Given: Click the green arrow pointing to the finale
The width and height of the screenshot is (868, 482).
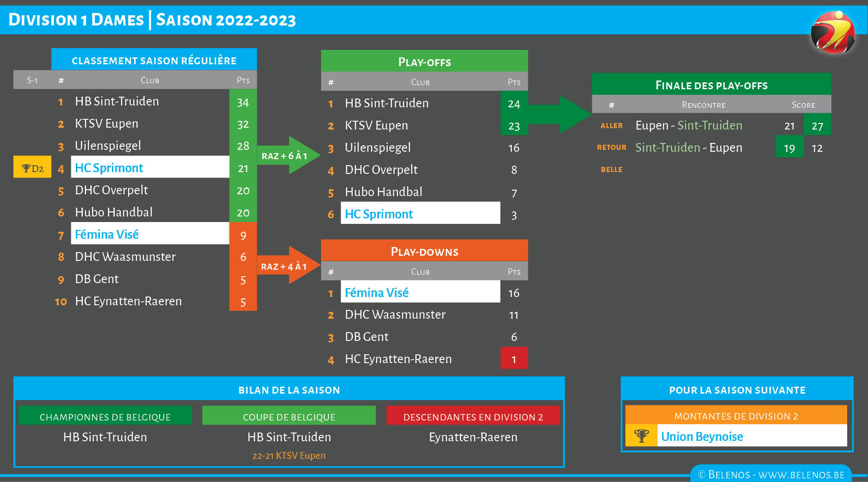Looking at the screenshot, I should pyautogui.click(x=559, y=114).
